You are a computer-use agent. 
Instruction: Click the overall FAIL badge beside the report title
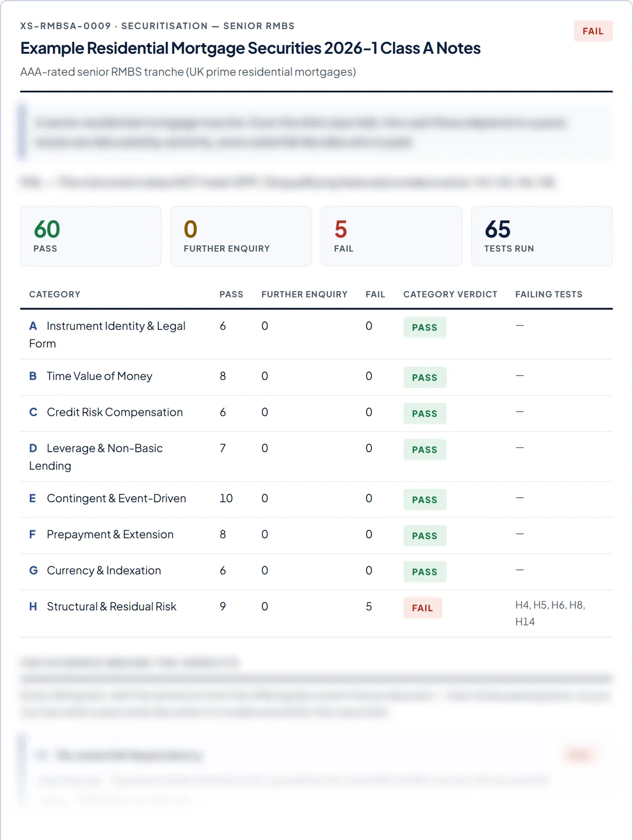tap(593, 31)
